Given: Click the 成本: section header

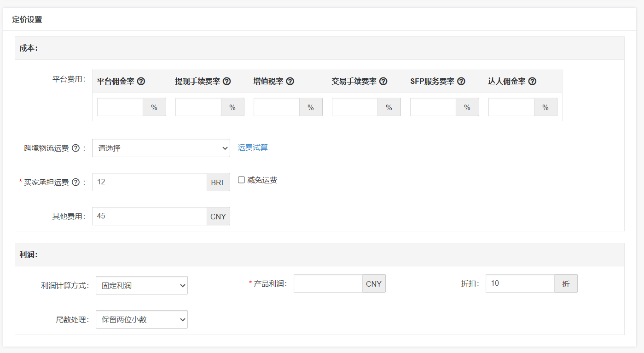Looking at the screenshot, I should [319, 48].
